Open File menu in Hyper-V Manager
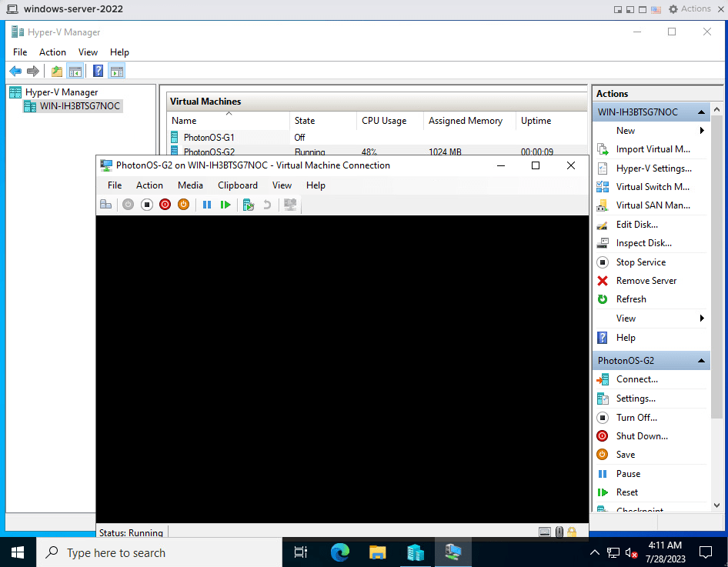Viewport: 728px width, 567px height. 20,52
